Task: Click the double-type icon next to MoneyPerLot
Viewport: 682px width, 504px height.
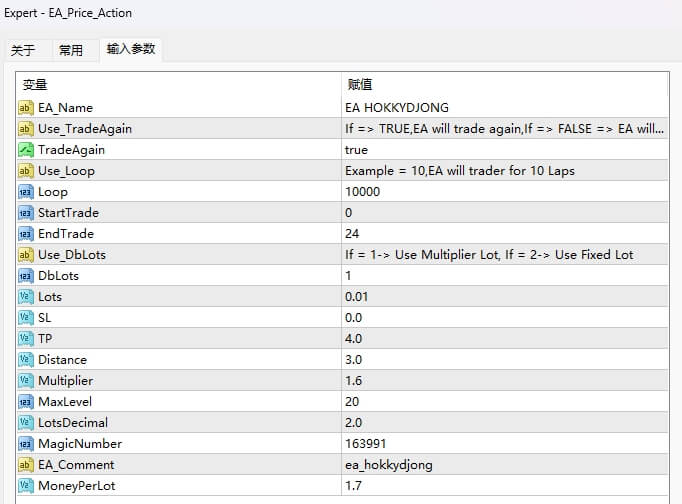Action: [x=26, y=486]
